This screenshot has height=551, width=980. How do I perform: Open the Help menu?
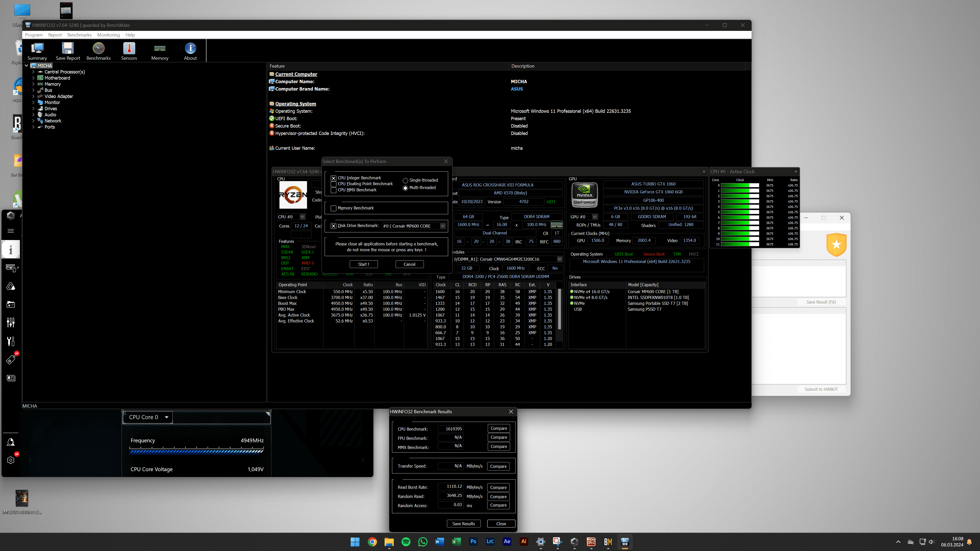click(x=130, y=35)
